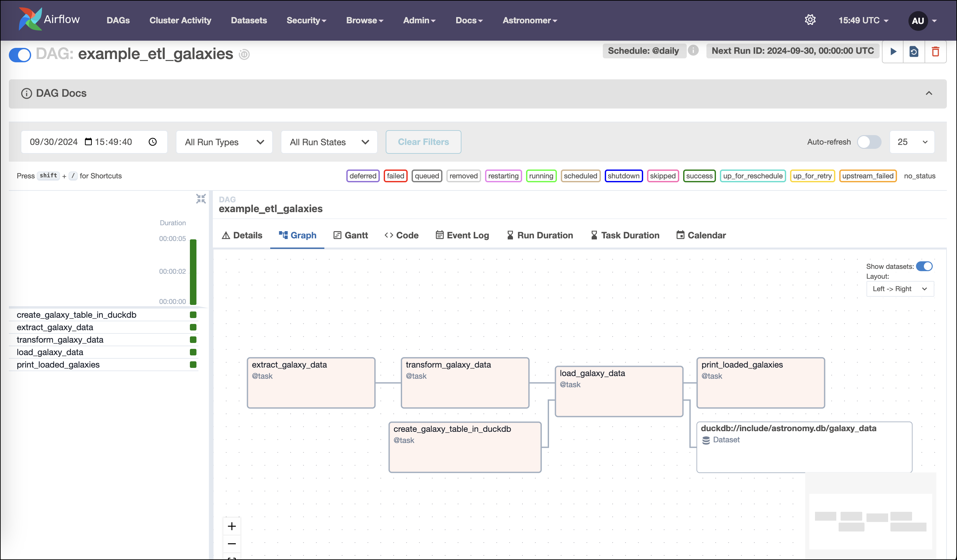This screenshot has width=957, height=560.
Task: Open the All Run Types dropdown
Action: [224, 142]
